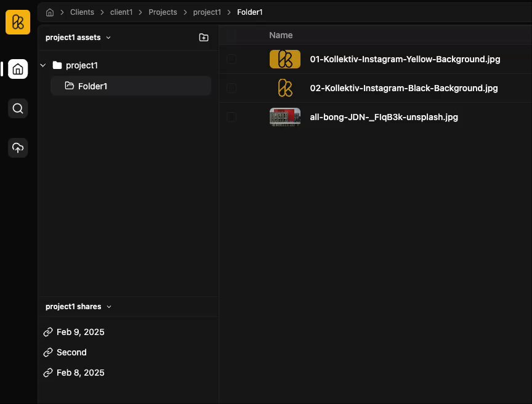532x404 pixels.
Task: Check the box for 02-Kollektiv-Instagram-Black-Background.jpg
Action: (232, 88)
